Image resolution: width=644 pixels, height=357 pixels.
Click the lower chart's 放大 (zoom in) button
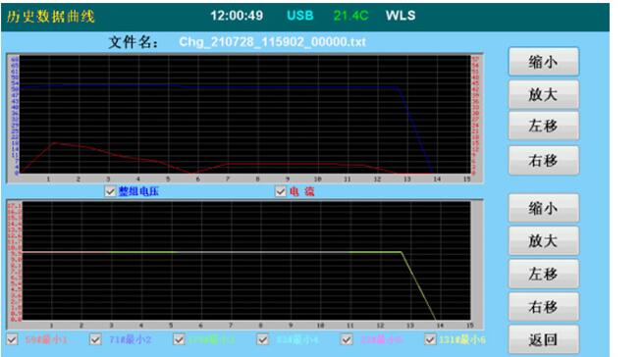(x=544, y=241)
